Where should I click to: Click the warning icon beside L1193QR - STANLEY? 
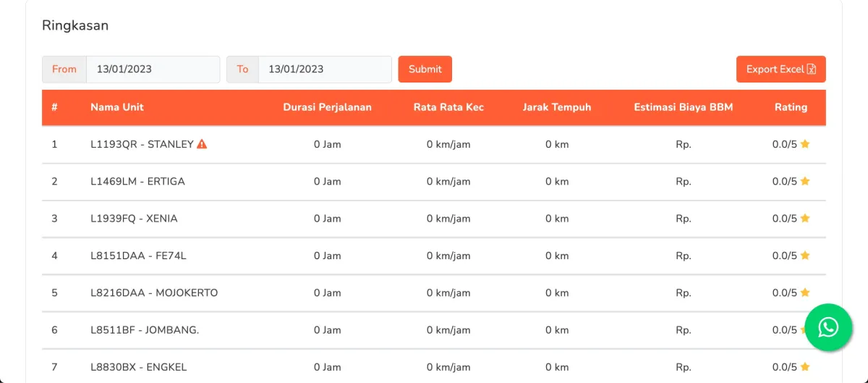[202, 144]
